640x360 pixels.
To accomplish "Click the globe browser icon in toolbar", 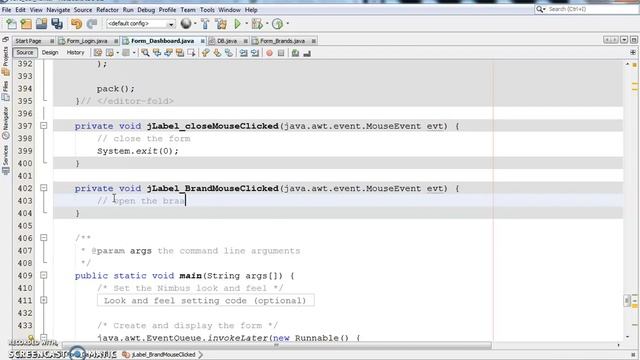I will click(186, 24).
